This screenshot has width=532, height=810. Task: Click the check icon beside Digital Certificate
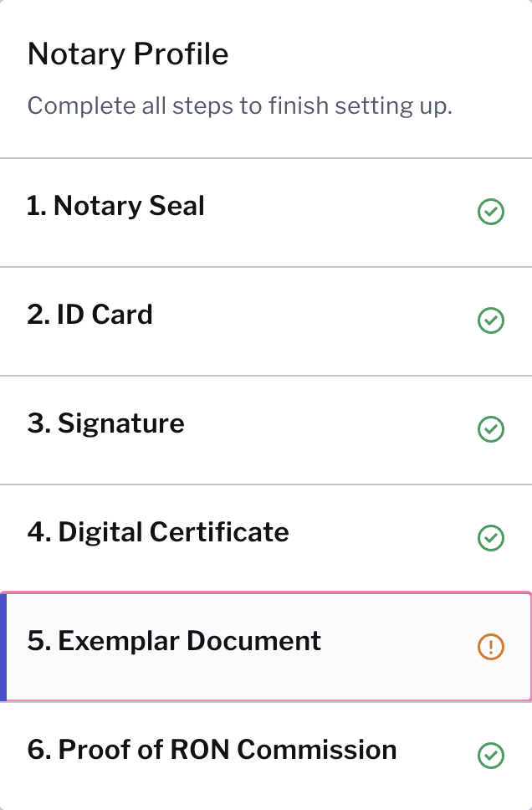[x=491, y=538]
